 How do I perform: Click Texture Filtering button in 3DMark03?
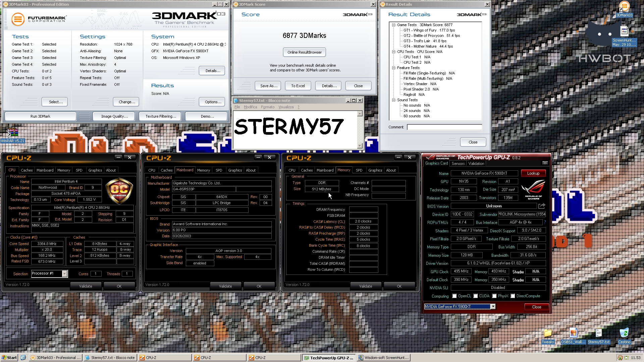(160, 116)
